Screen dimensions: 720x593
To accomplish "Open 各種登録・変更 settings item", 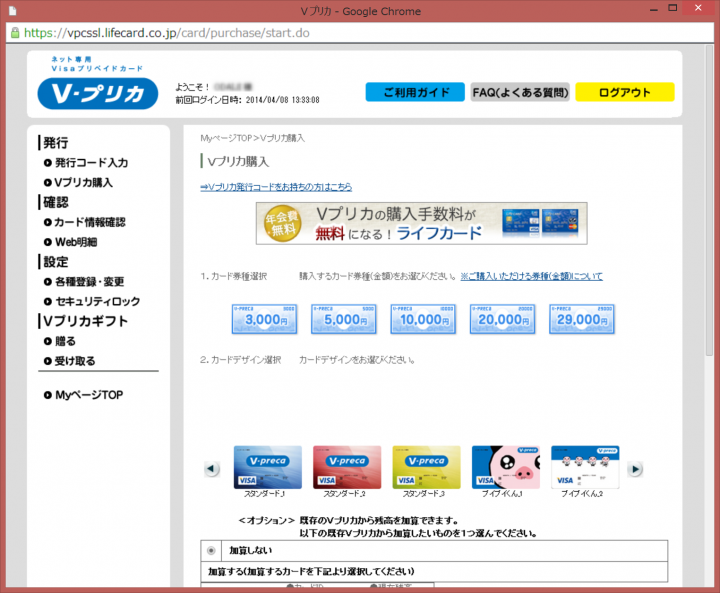I will [90, 282].
